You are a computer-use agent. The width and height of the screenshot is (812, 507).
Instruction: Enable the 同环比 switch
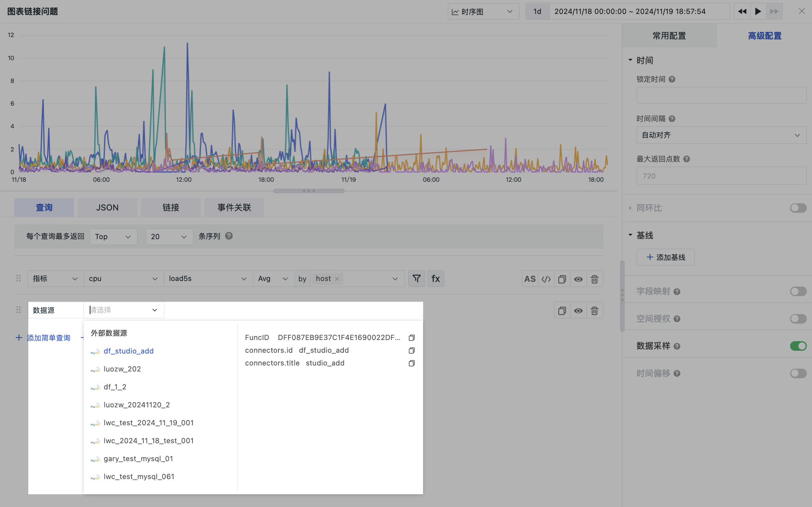(x=798, y=208)
